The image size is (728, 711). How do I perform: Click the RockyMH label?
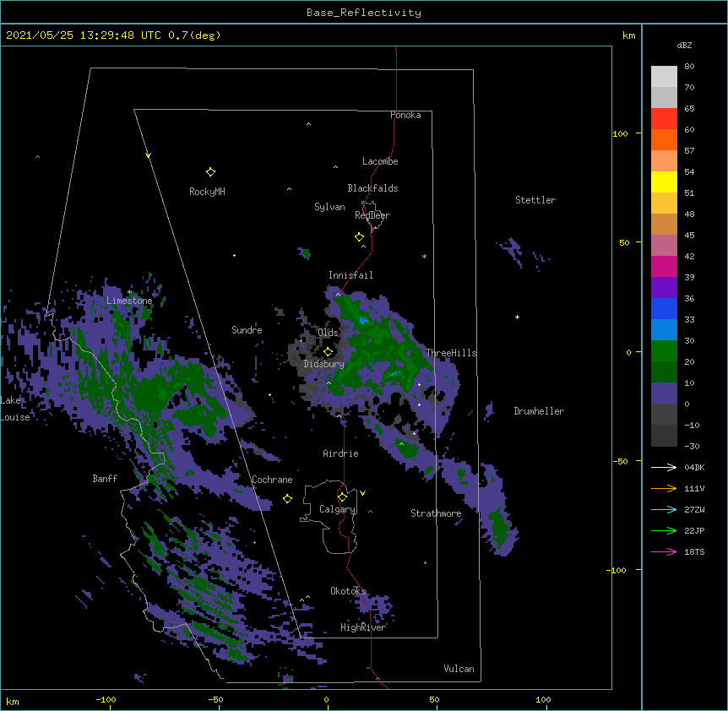(207, 192)
